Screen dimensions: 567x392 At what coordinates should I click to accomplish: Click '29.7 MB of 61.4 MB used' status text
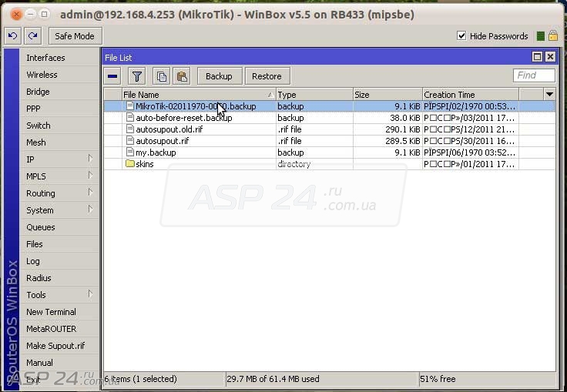[273, 379]
